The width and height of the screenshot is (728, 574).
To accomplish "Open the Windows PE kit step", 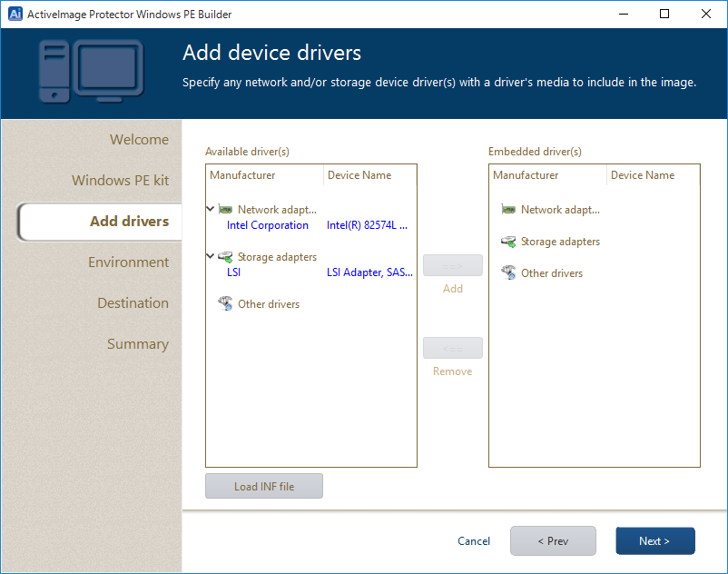I will coord(120,181).
